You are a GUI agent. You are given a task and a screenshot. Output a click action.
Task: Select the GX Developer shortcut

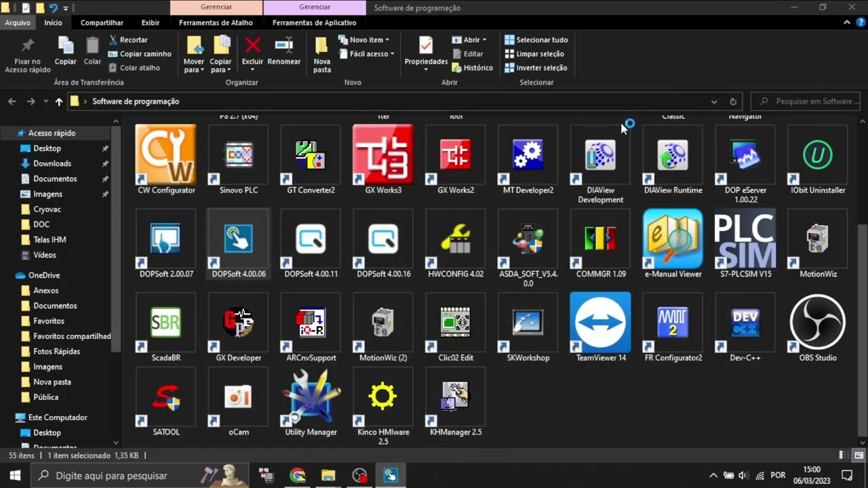(x=239, y=327)
